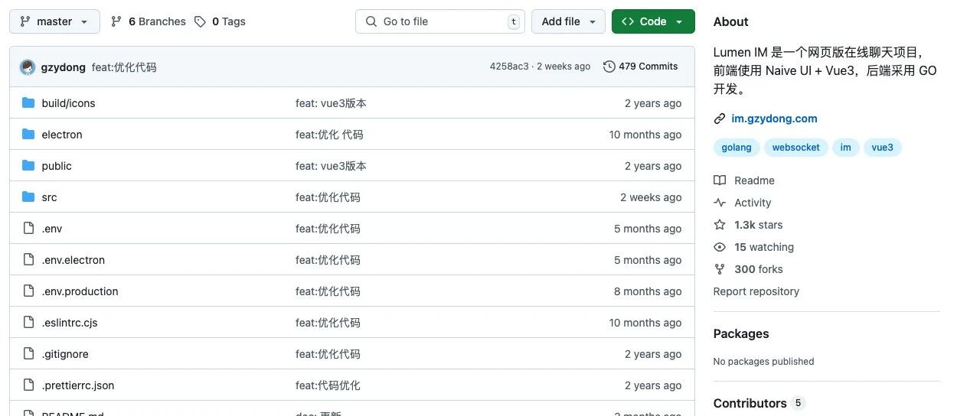980x416 pixels.
Task: Click the build/icons folder icon
Action: (29, 103)
